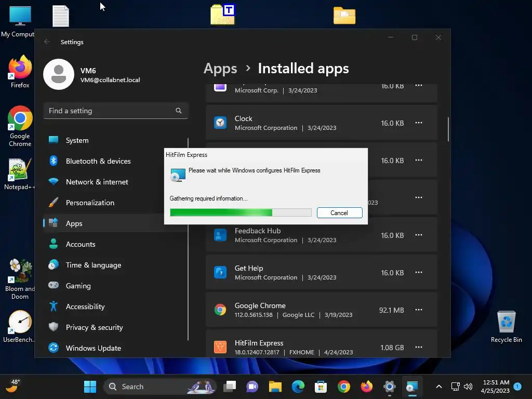532x399 pixels.
Task: Click the HitFilm Express progress bar
Action: coord(241,212)
